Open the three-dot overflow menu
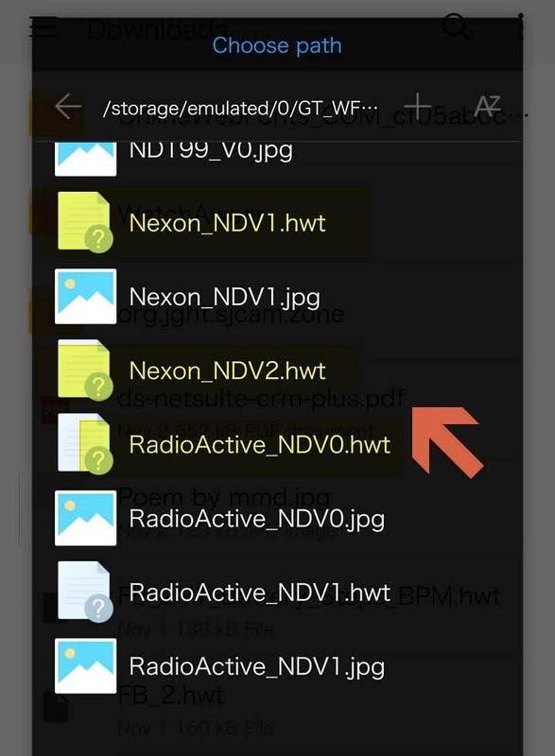Viewport: 555px width, 756px height. click(521, 27)
